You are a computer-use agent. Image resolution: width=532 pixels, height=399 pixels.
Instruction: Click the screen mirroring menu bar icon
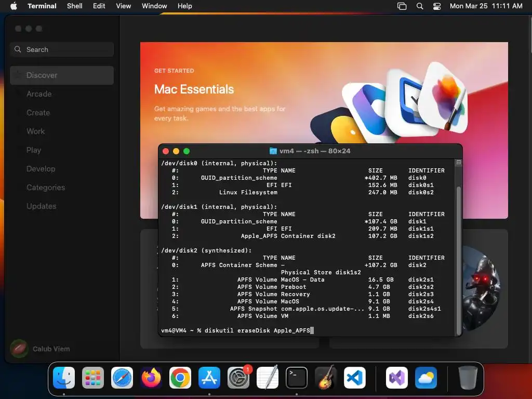[x=402, y=6]
